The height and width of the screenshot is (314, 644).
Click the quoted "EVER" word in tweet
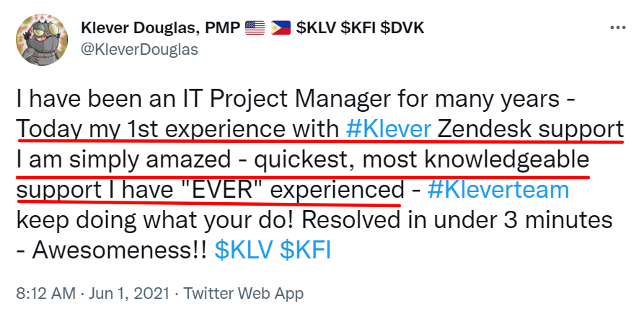coord(233,189)
